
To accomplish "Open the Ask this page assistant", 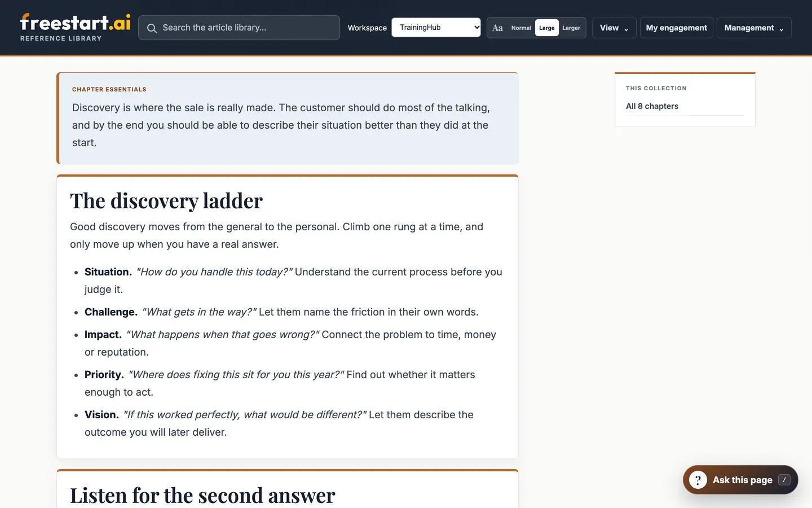I will pyautogui.click(x=740, y=480).
